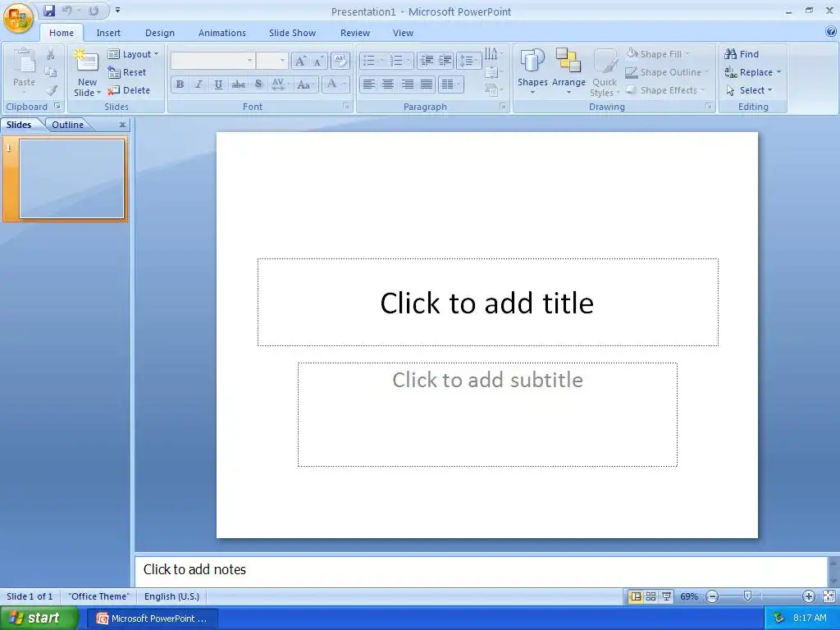
Task: Click the Text Shadow S icon
Action: 258,84
